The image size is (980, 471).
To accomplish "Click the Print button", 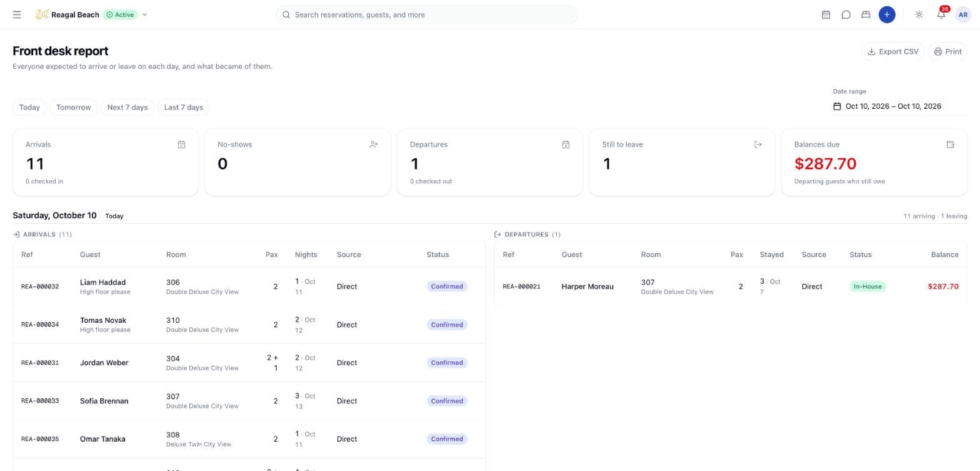I will click(947, 51).
